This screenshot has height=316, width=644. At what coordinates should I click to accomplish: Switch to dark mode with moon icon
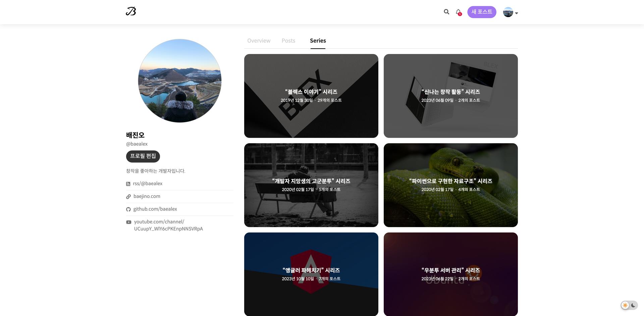pos(633,305)
